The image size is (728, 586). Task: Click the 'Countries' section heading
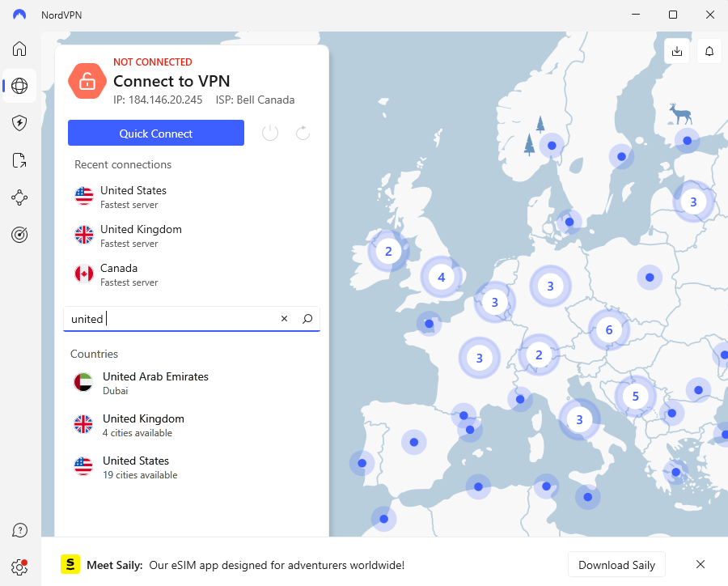95,354
